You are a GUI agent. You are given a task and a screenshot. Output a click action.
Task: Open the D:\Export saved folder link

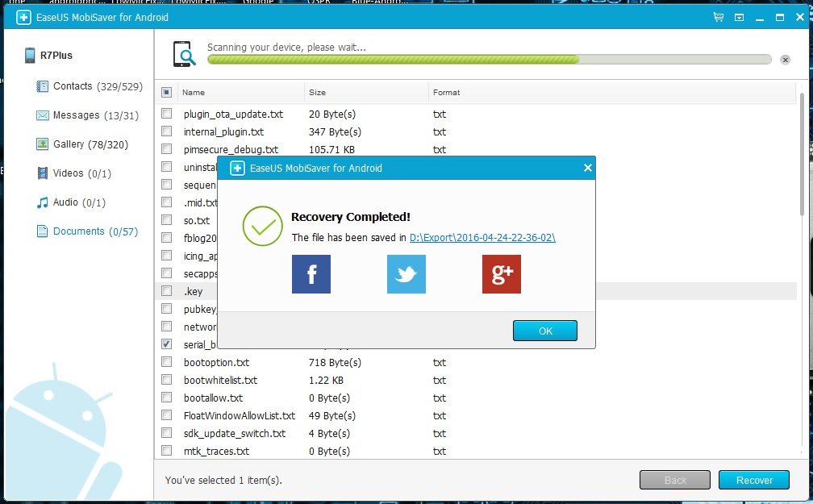482,238
